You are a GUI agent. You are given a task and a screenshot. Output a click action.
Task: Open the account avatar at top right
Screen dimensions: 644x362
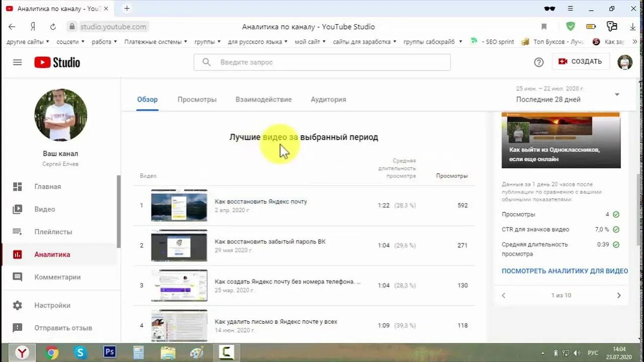point(625,62)
